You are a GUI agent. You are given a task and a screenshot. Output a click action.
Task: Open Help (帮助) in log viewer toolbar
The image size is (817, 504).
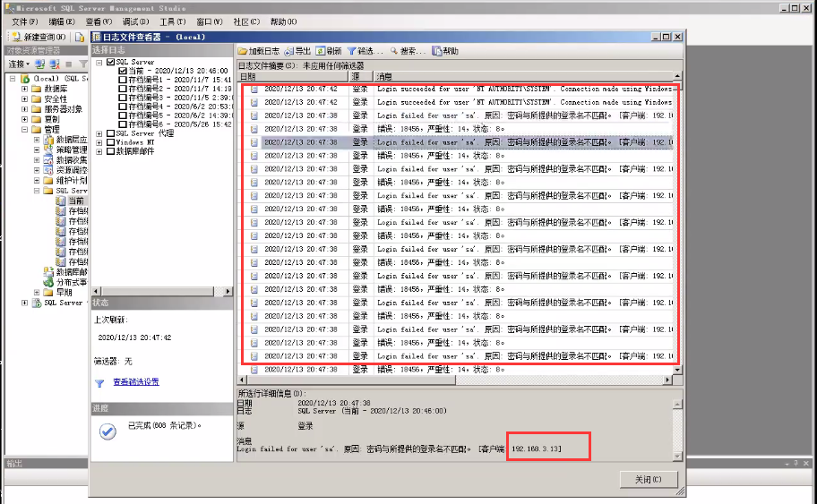pyautogui.click(x=436, y=51)
